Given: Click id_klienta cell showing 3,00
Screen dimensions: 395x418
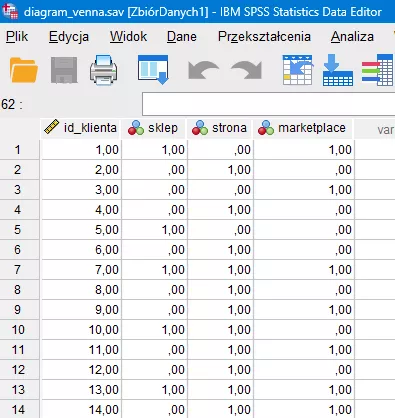Looking at the screenshot, I should click(81, 190).
